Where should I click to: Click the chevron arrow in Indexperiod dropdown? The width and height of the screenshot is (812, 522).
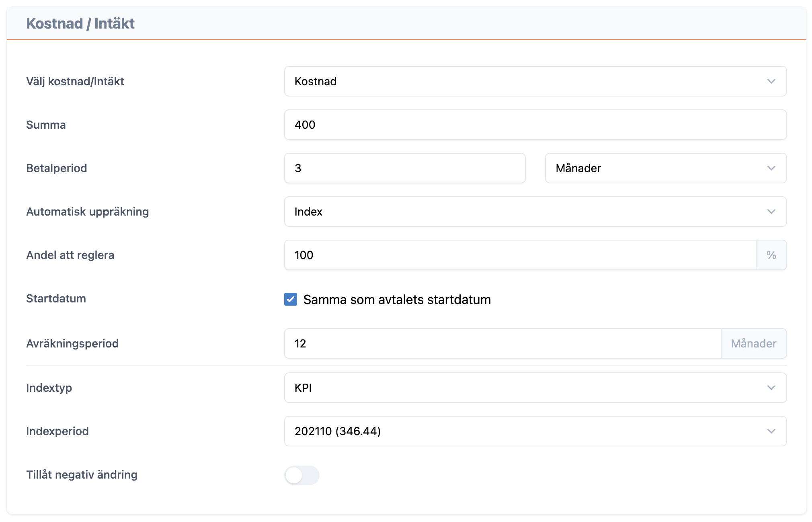771,431
